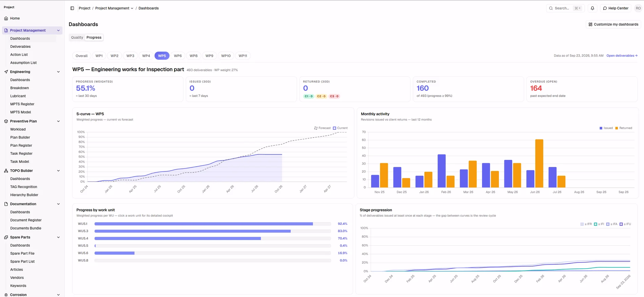Screen dimensions: 644x297
Task: Click the C1 · 0 green badge
Action: click(309, 96)
